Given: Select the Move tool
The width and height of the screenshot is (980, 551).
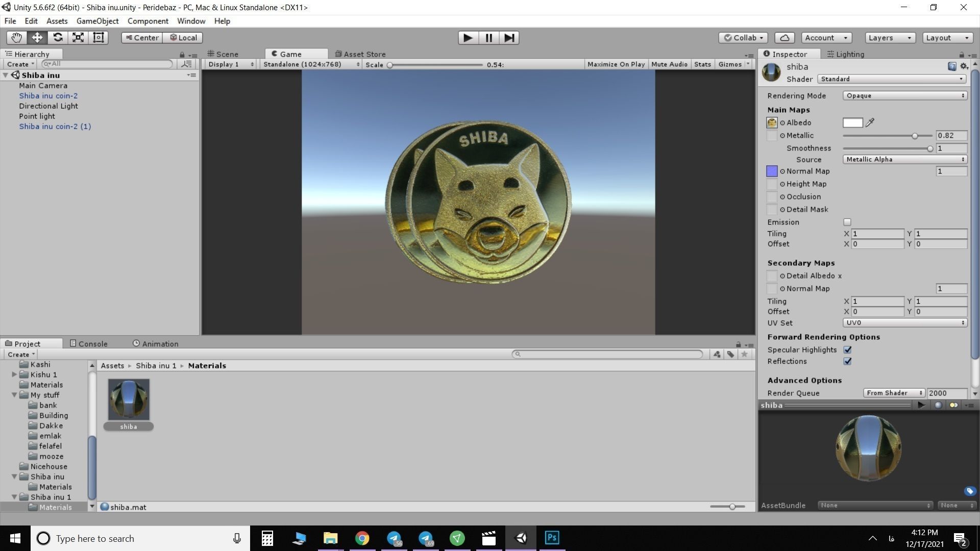Looking at the screenshot, I should point(37,38).
